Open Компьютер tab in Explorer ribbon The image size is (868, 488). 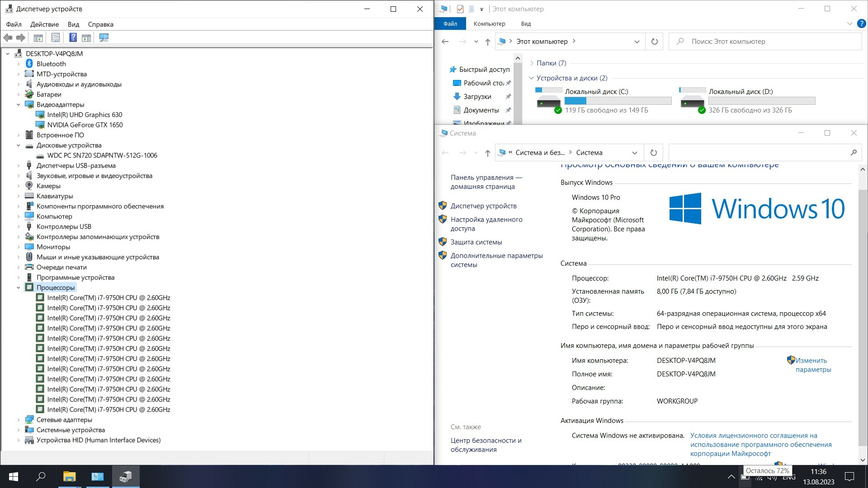(489, 23)
